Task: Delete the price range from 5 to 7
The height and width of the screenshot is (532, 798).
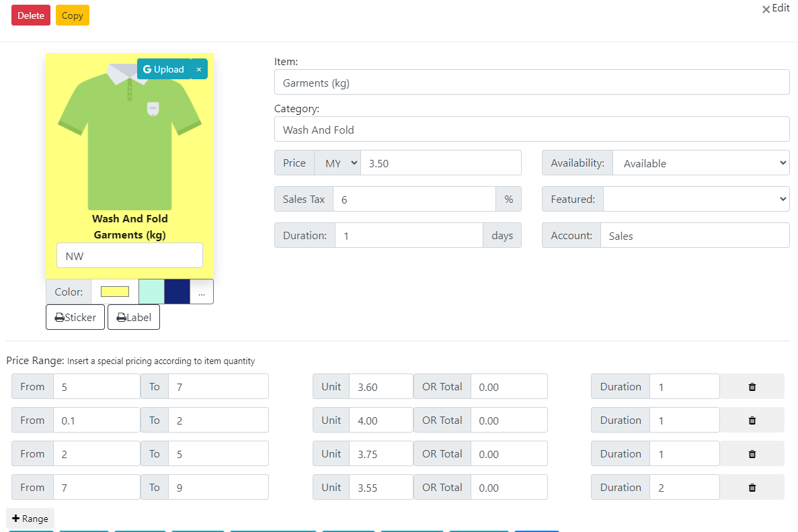Action: coord(752,386)
